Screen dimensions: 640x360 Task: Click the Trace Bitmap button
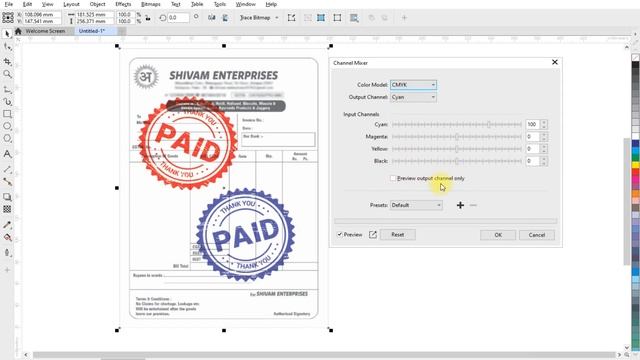tap(255, 18)
